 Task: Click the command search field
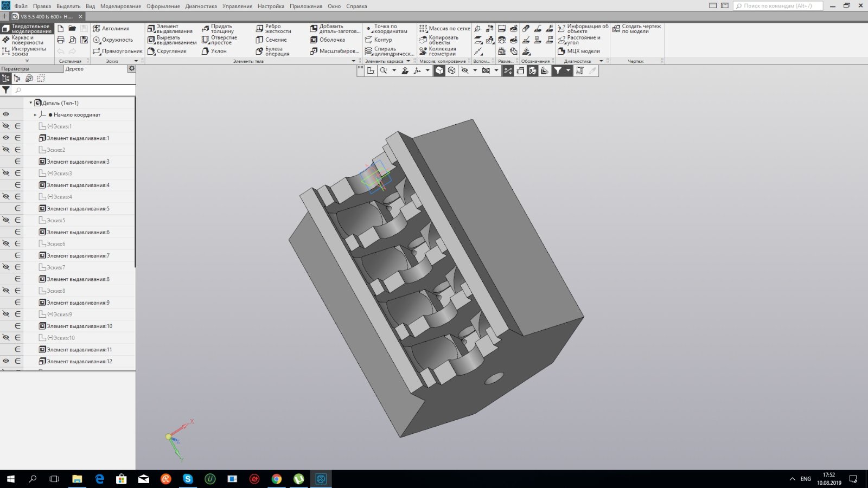click(x=778, y=6)
